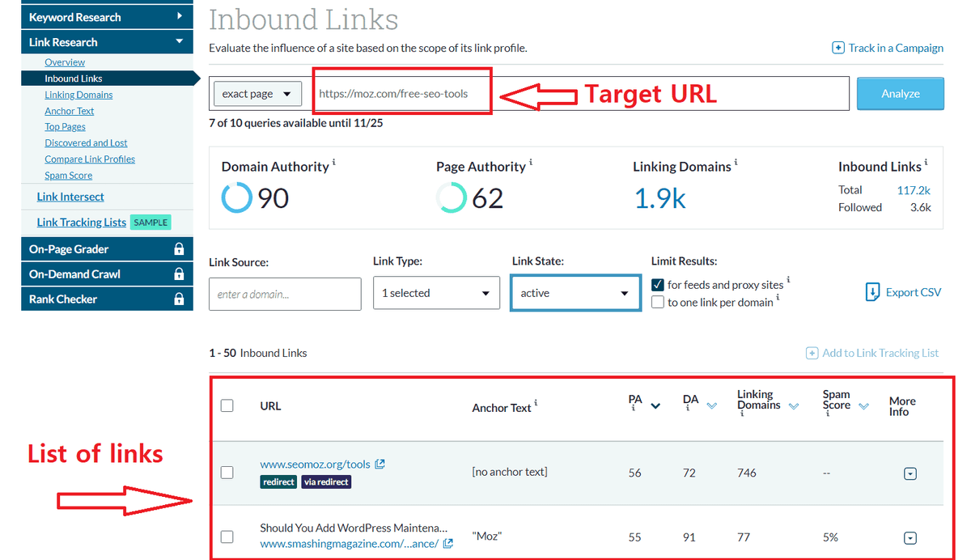Open More Info for the seomoz.org row
Viewport: 971px width, 560px height.
[x=910, y=473]
